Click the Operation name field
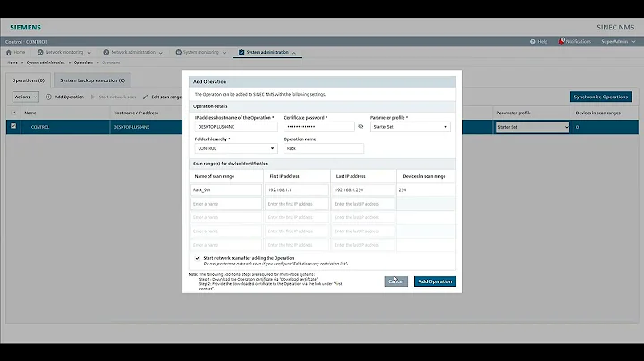Viewport: 644px width, 361px height. click(324, 148)
